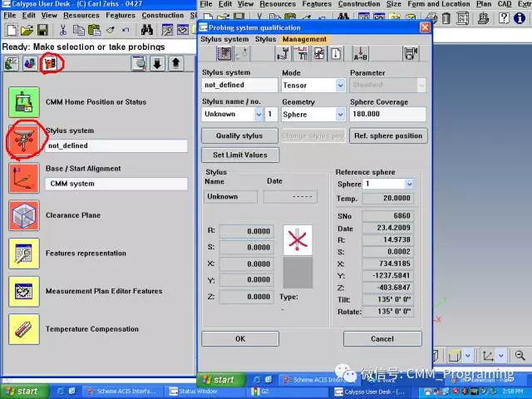Click the stylus preview image with red X
532x399 pixels.
click(298, 240)
